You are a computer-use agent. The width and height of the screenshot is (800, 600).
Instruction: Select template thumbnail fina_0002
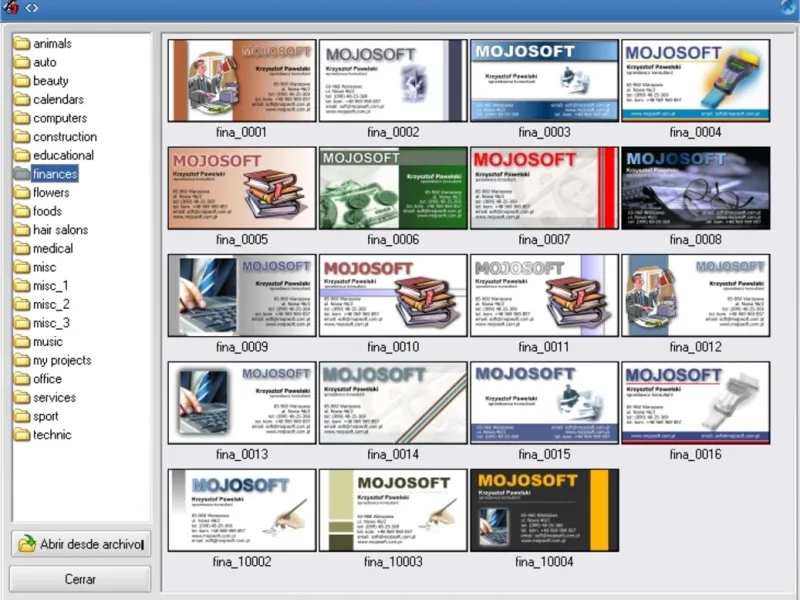pyautogui.click(x=393, y=81)
